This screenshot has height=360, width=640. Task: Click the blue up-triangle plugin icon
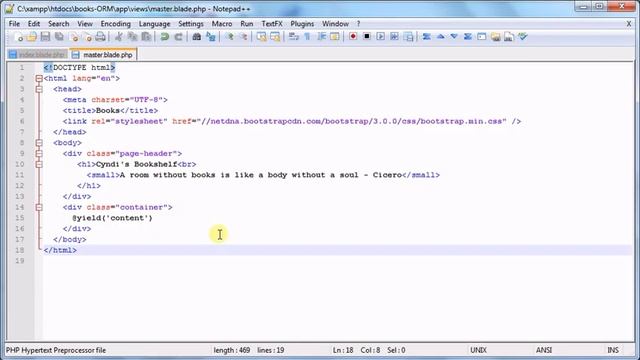point(440,37)
